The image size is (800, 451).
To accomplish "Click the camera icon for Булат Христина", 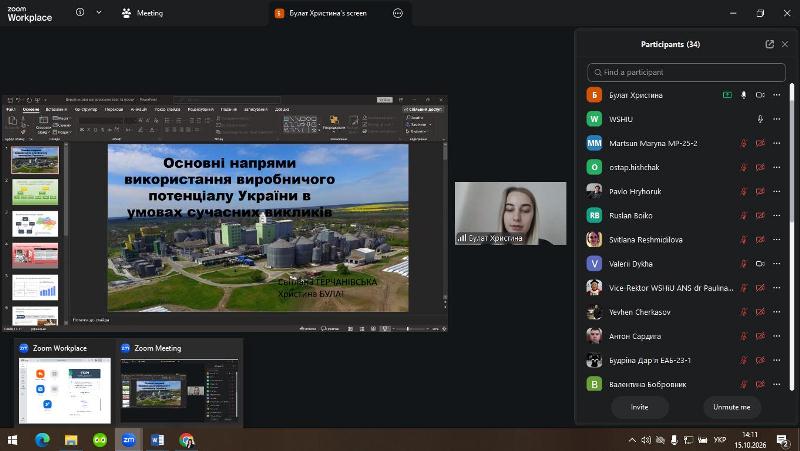I will pos(760,95).
